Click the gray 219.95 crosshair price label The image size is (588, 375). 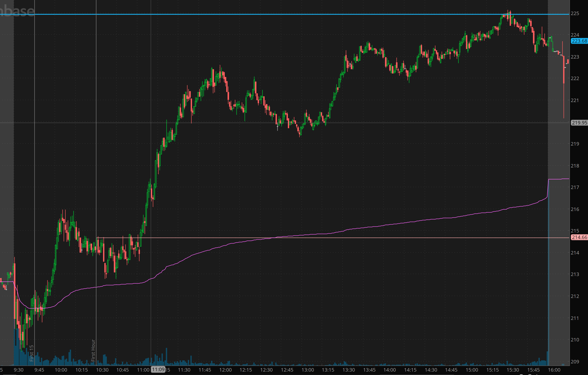click(579, 123)
